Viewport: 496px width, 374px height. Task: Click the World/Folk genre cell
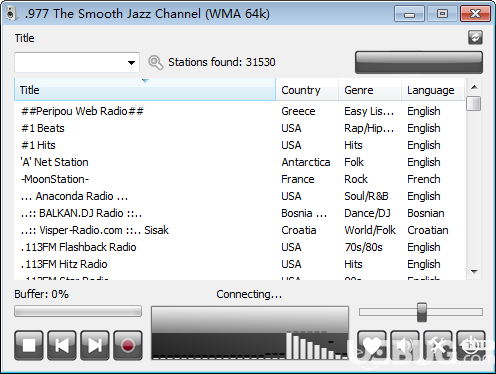[370, 230]
